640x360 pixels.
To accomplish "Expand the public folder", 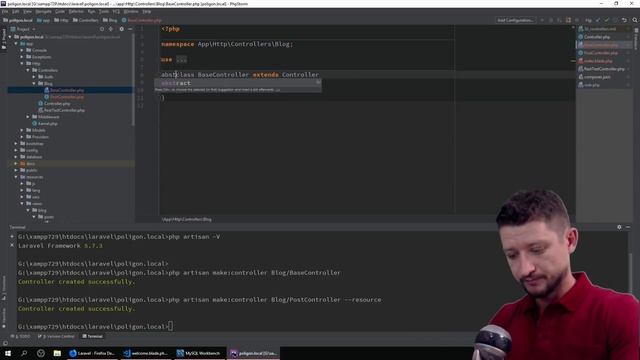I will point(16,170).
